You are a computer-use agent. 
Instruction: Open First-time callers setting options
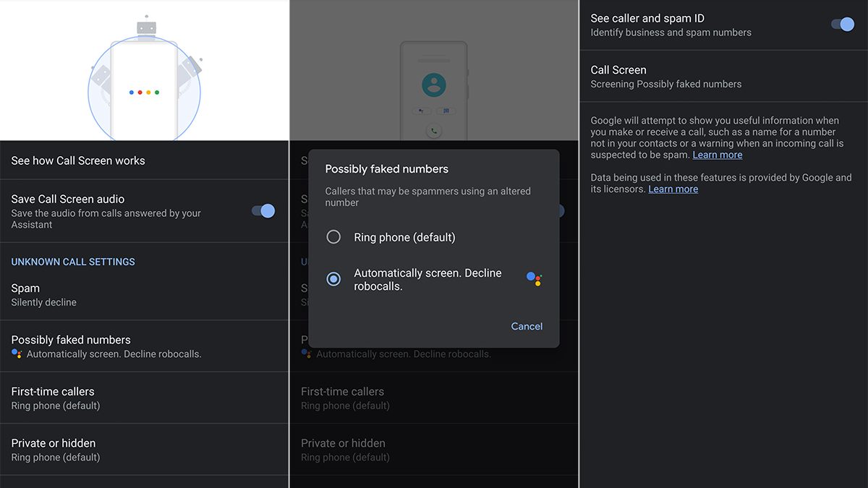click(144, 398)
